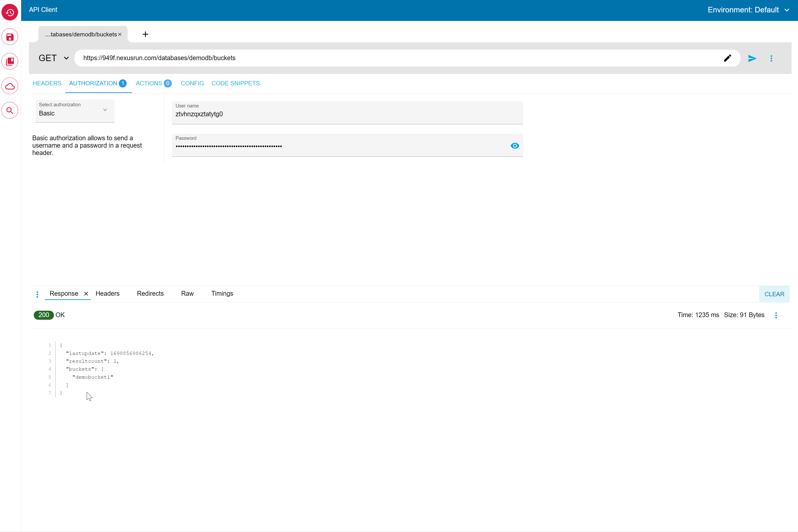Click the "demobucket1" value in response
Screen dimensions: 798x532
[93, 377]
